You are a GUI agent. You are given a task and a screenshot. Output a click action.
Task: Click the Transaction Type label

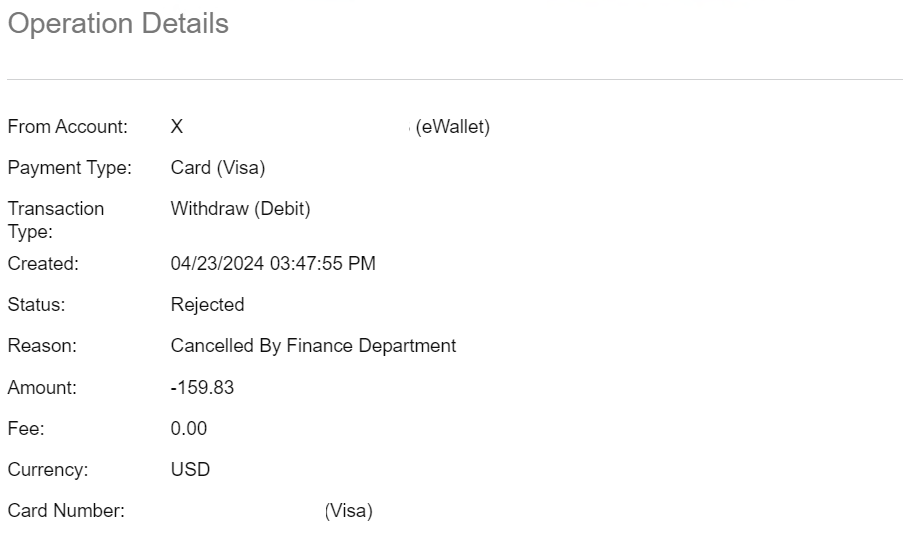(56, 220)
